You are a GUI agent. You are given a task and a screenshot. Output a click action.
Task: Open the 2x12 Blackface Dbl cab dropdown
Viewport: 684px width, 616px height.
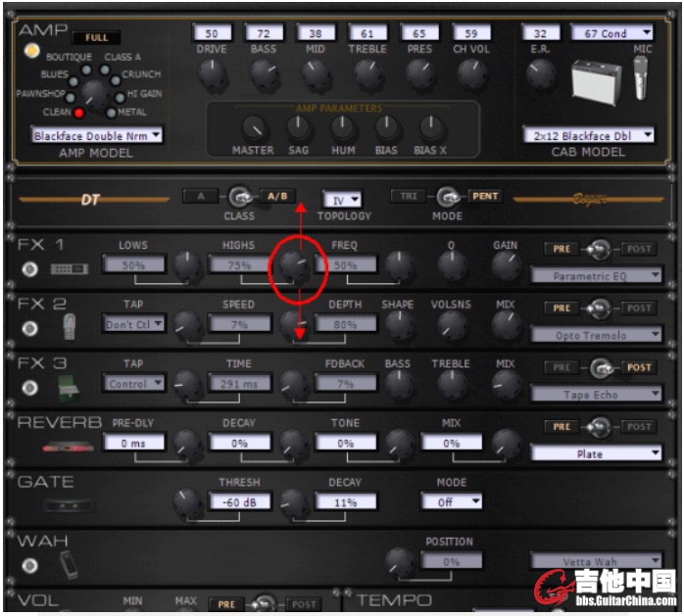[588, 135]
